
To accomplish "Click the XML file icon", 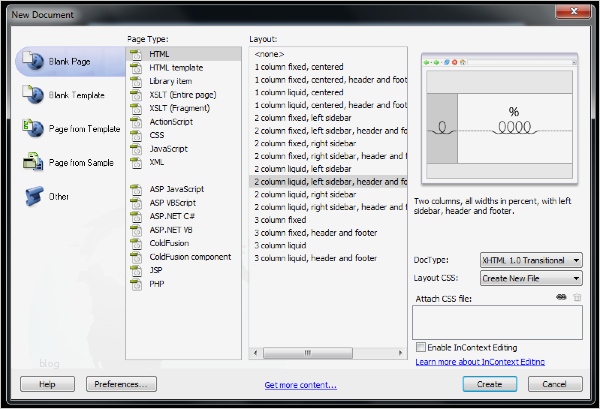I will tap(136, 163).
